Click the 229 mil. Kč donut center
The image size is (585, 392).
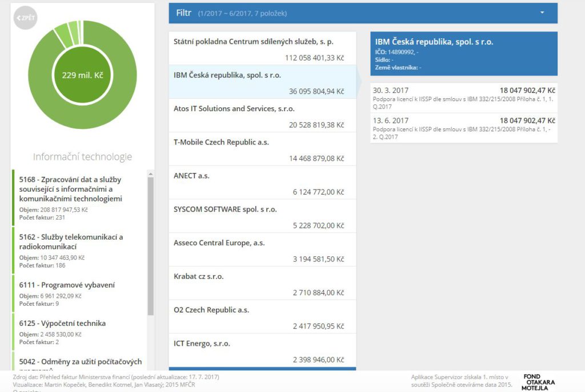coord(82,75)
